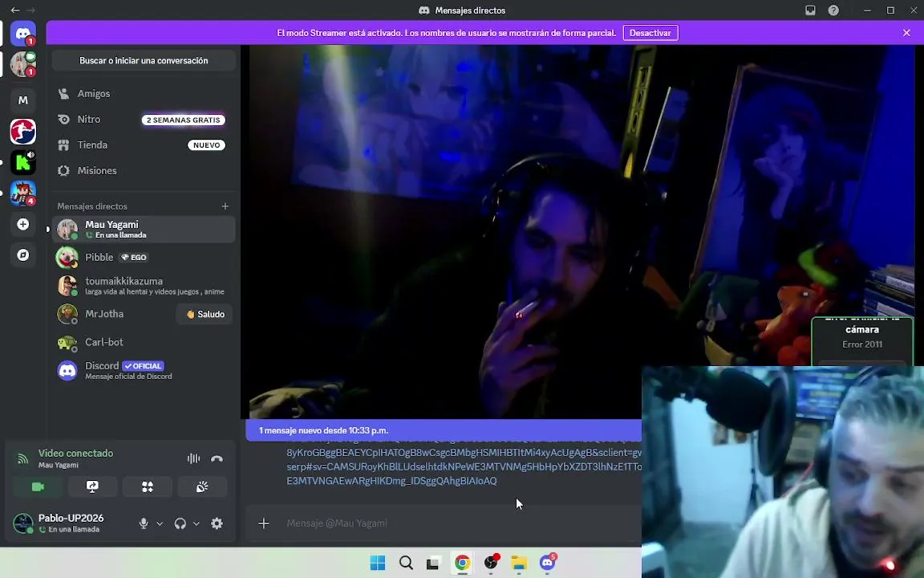Open MrJotha direct message
This screenshot has width=924, height=578.
[115, 314]
